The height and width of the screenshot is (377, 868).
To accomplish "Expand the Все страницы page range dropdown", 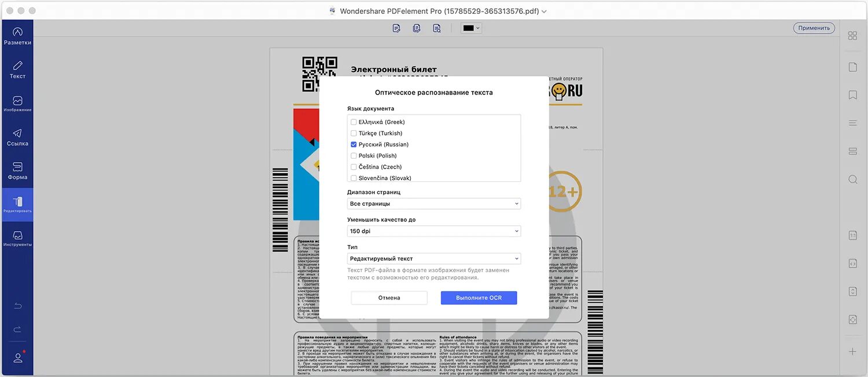I will click(x=434, y=204).
